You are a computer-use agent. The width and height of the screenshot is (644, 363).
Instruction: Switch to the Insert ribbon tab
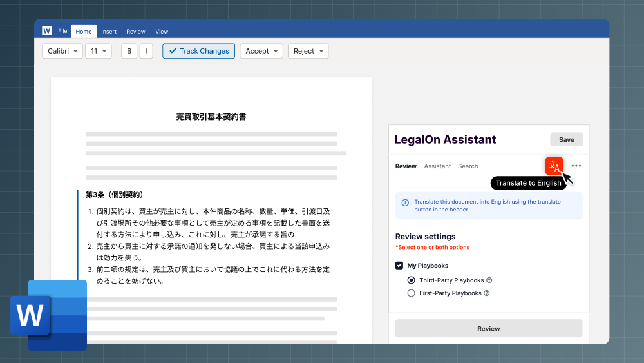point(109,31)
